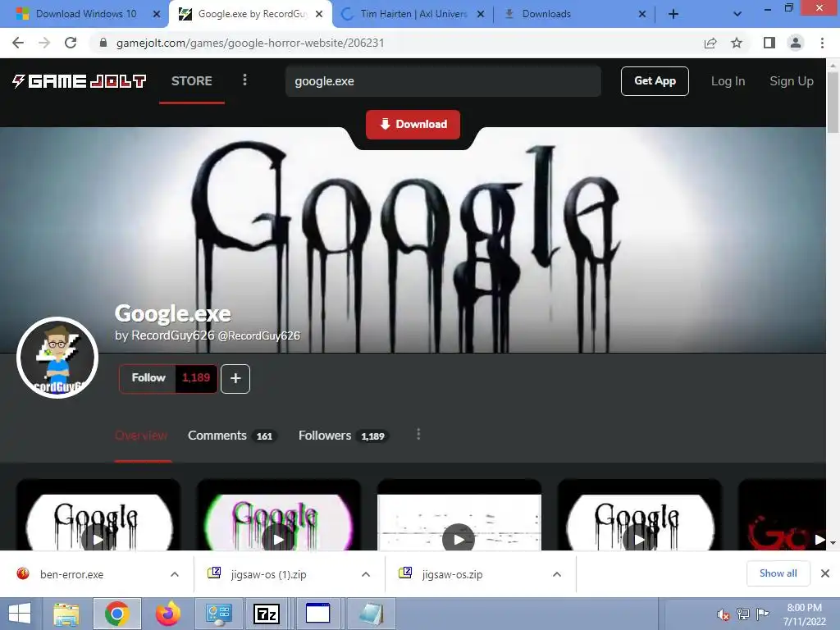Open browser side panel
The width and height of the screenshot is (840, 630).
pyautogui.click(x=769, y=43)
